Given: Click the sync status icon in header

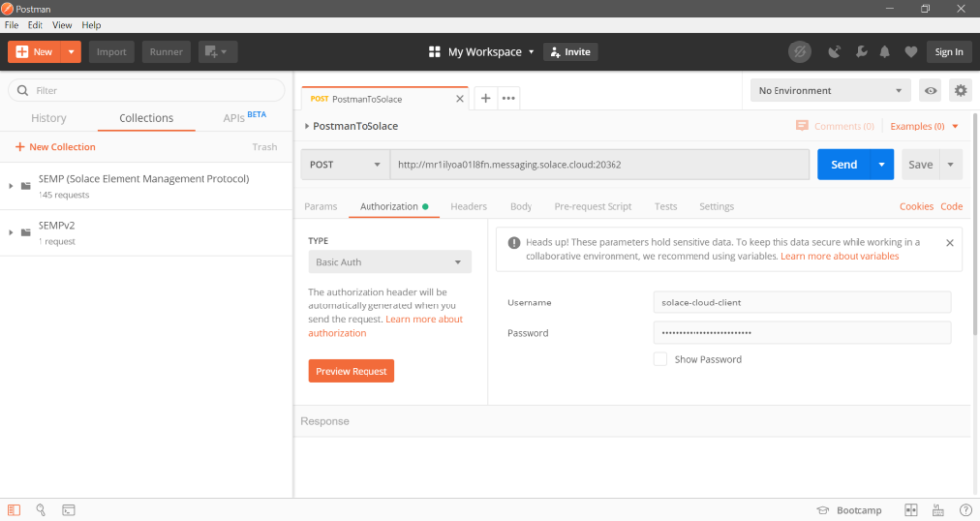Looking at the screenshot, I should pyautogui.click(x=799, y=52).
